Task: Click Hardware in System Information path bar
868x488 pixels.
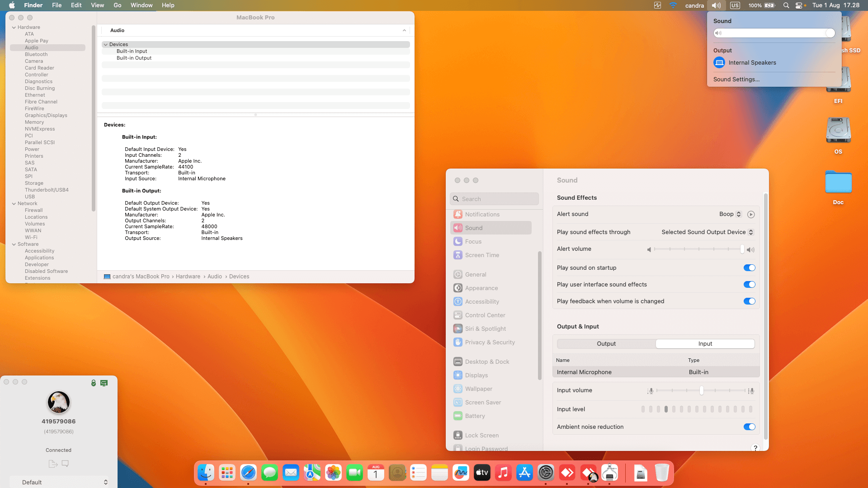Action: 188,277
